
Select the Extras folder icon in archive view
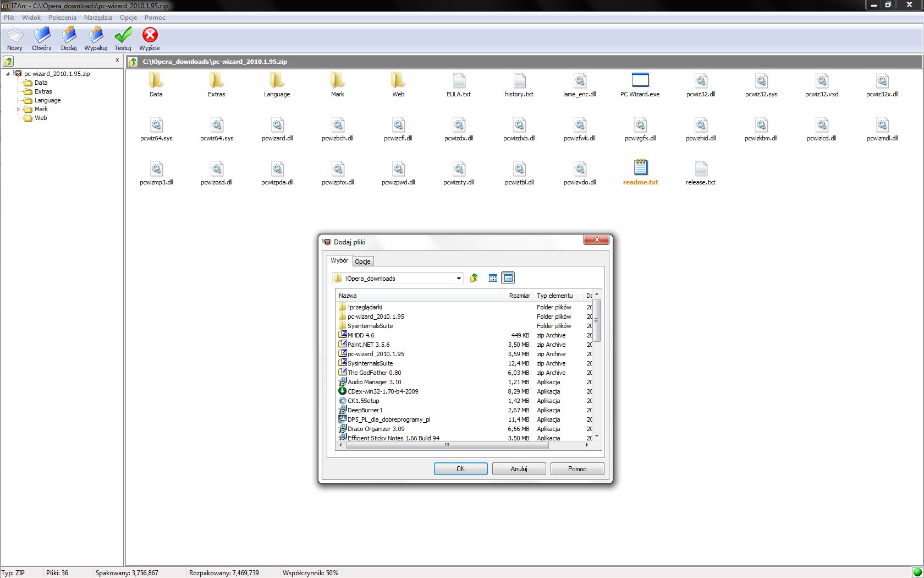pyautogui.click(x=217, y=80)
